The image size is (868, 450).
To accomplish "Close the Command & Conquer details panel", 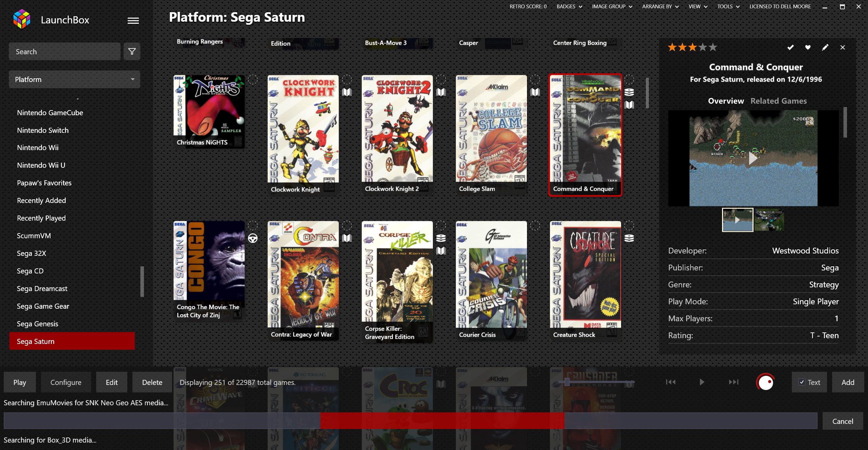I will click(843, 47).
